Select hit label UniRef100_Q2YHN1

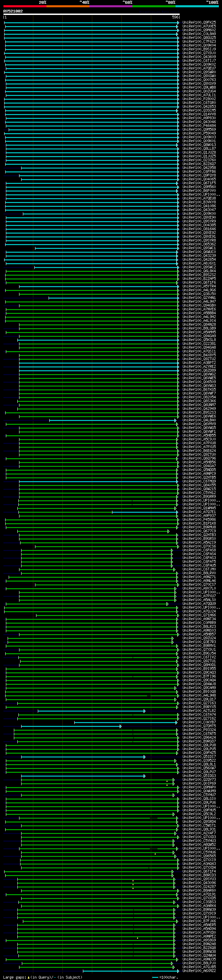tap(199, 298)
